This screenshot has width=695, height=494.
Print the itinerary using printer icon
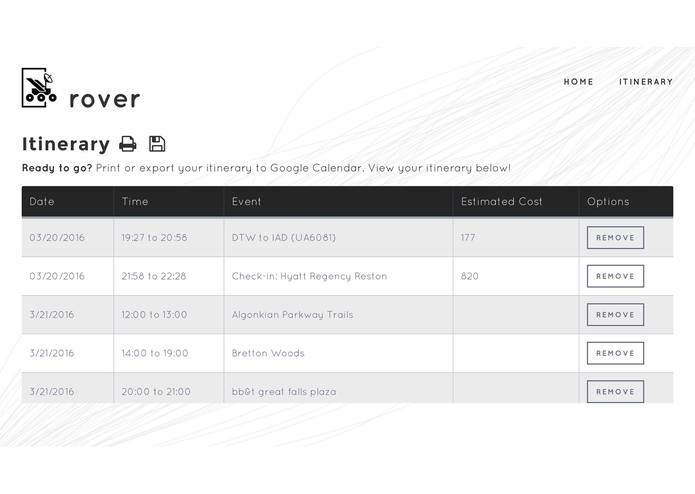[128, 144]
